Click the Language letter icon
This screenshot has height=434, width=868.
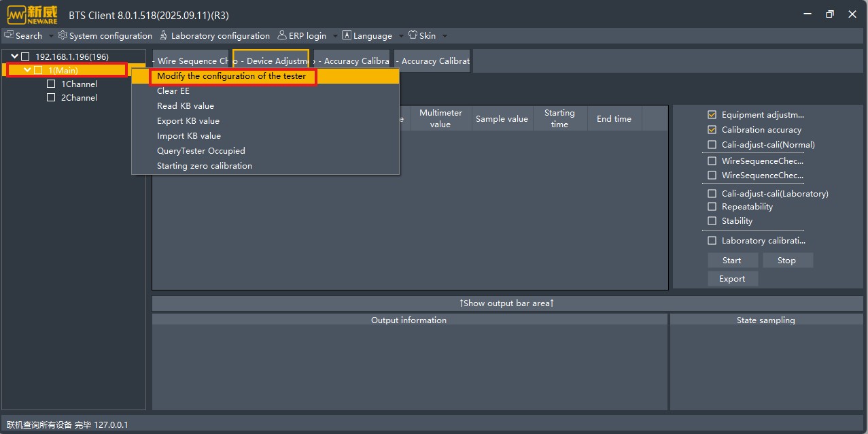point(347,35)
